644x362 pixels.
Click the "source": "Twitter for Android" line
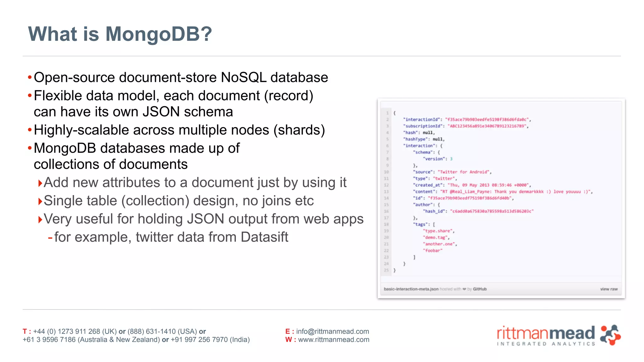[x=452, y=172]
